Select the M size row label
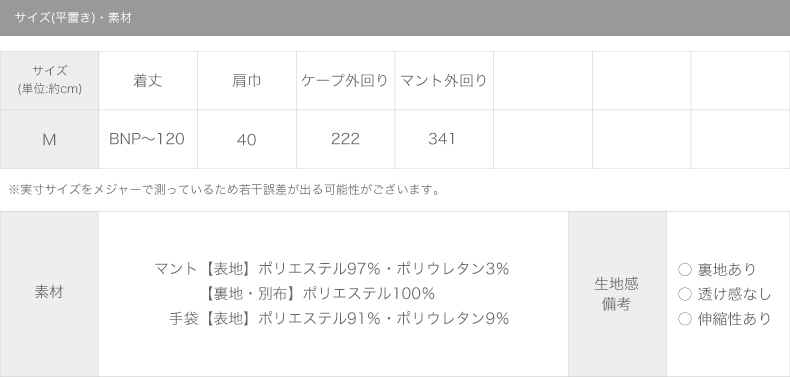The width and height of the screenshot is (790, 377). [x=49, y=140]
